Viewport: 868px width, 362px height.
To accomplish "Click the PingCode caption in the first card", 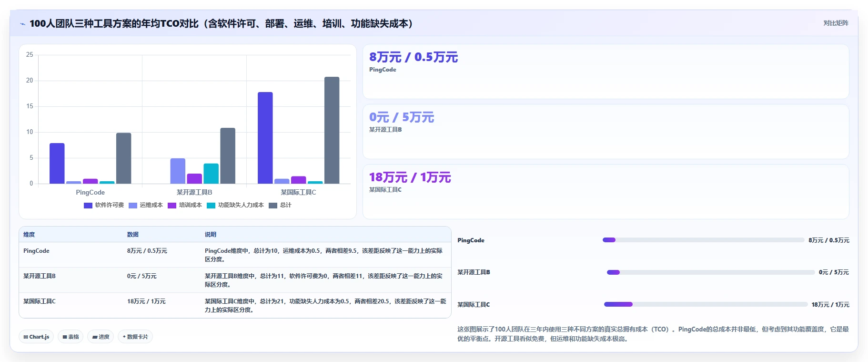I will click(383, 70).
